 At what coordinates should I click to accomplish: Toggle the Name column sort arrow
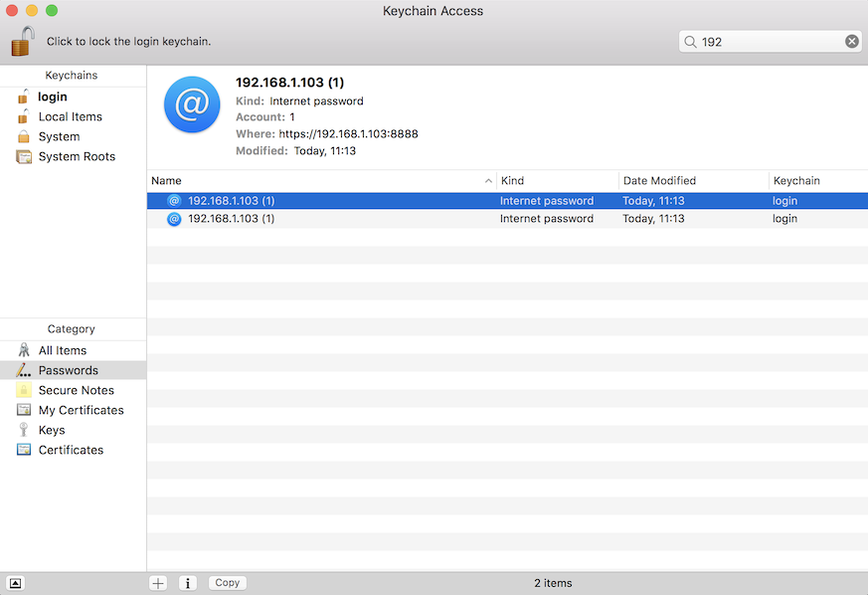488,181
